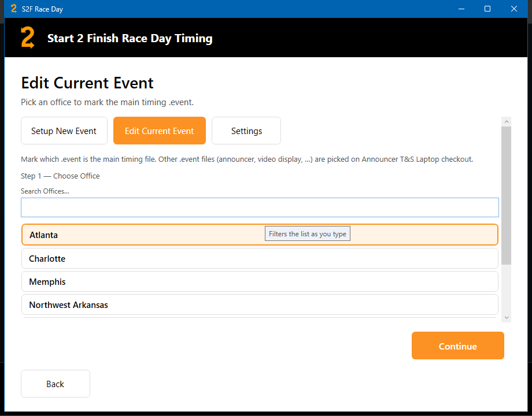Viewport: 532px width, 416px height.
Task: Click the office list scrollbar thumb
Action: point(507,196)
